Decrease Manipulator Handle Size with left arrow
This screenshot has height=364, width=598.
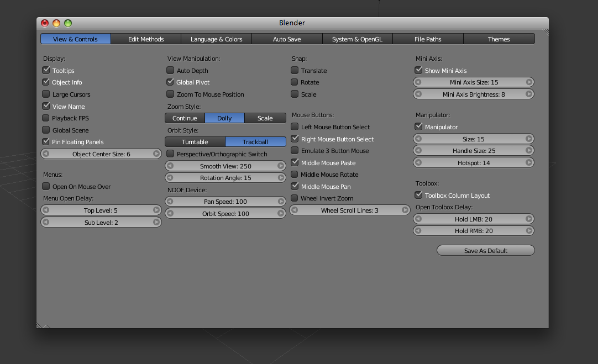pyautogui.click(x=418, y=151)
